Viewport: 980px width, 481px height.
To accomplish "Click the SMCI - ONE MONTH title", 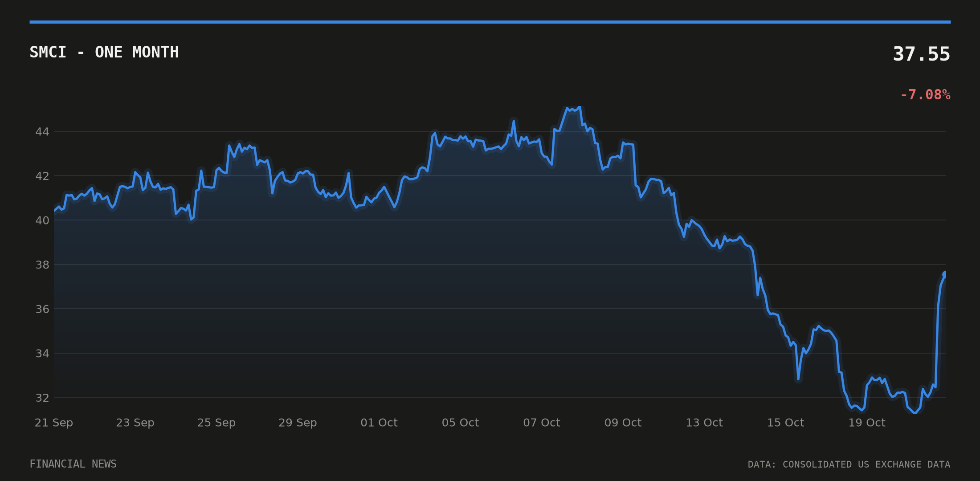I will pyautogui.click(x=104, y=53).
